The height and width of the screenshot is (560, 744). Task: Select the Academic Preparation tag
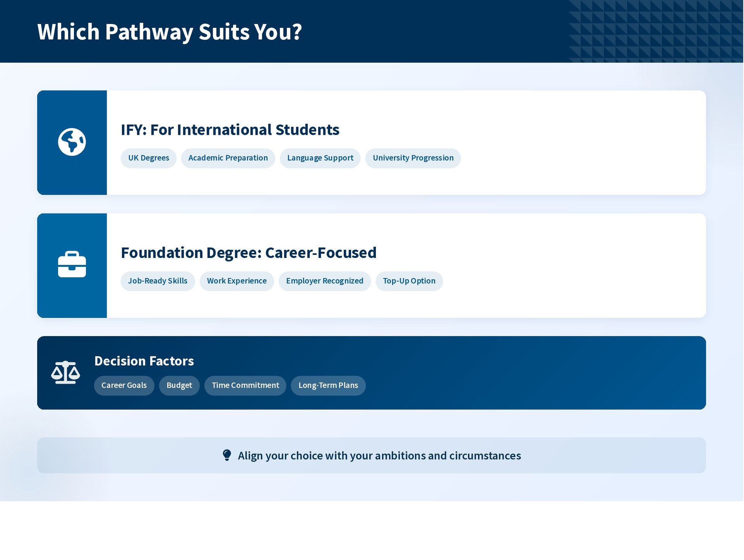pyautogui.click(x=228, y=158)
